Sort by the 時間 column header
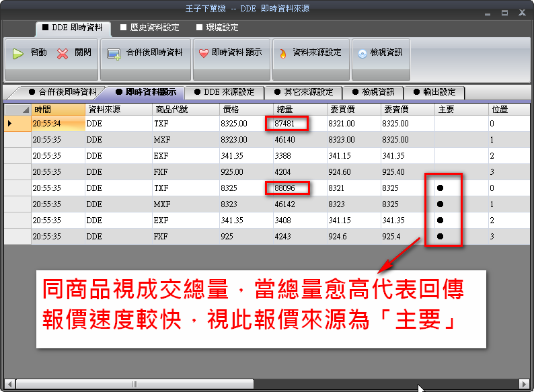The image size is (534, 392). pyautogui.click(x=59, y=110)
